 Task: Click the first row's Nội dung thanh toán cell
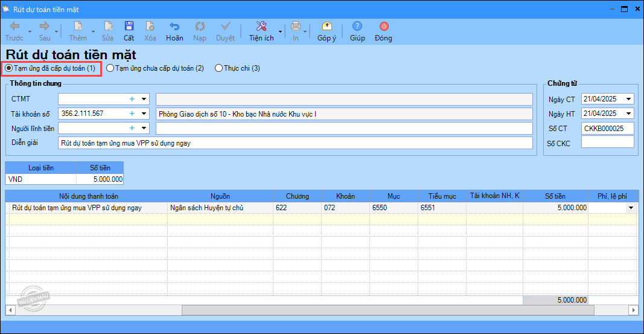[88, 208]
